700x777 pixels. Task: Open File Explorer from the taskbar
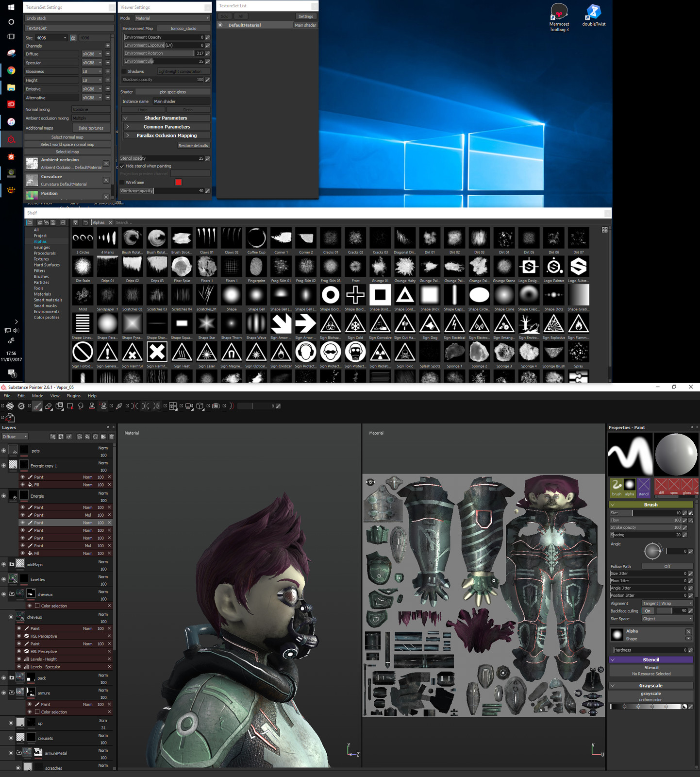[11, 88]
